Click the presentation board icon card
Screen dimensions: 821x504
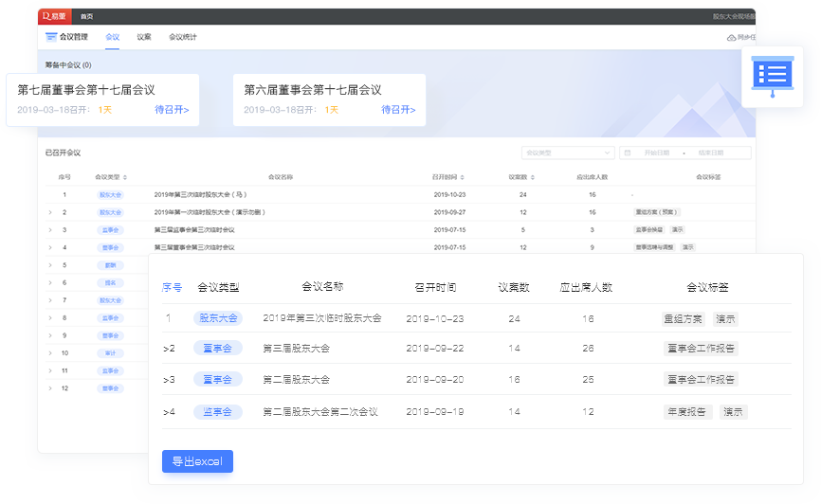[773, 77]
